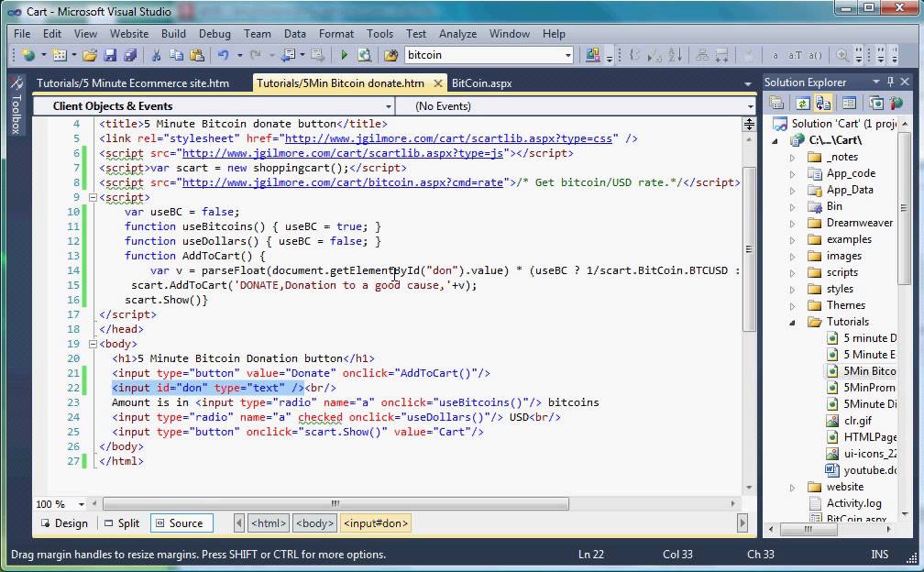Screen dimensions: 924x572
Task: Click the bitcoin.aspx?cmd=rate link on line 8
Action: coord(343,182)
